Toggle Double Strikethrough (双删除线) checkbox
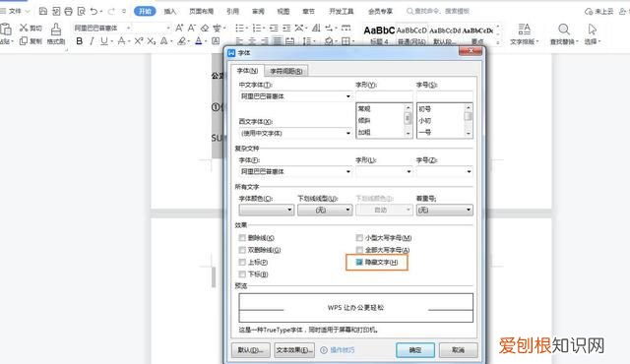 pyautogui.click(x=242, y=250)
